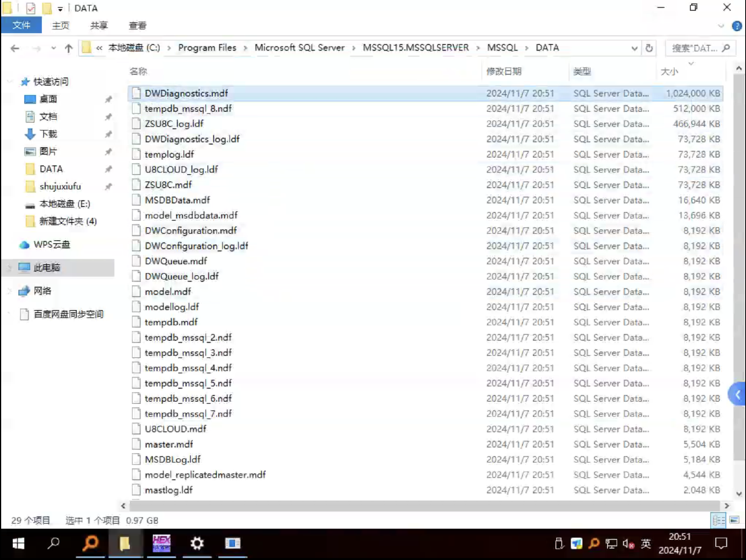
Task: Switch to large icons view icon
Action: pos(734,520)
